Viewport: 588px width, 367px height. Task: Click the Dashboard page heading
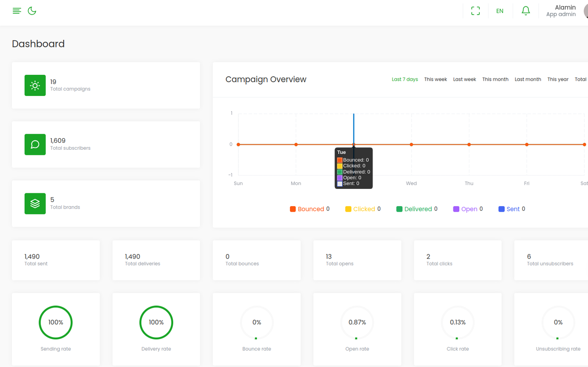(x=38, y=44)
